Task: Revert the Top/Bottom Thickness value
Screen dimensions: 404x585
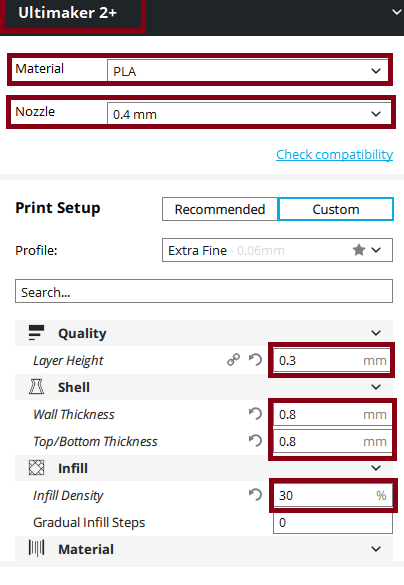Action: tap(256, 441)
